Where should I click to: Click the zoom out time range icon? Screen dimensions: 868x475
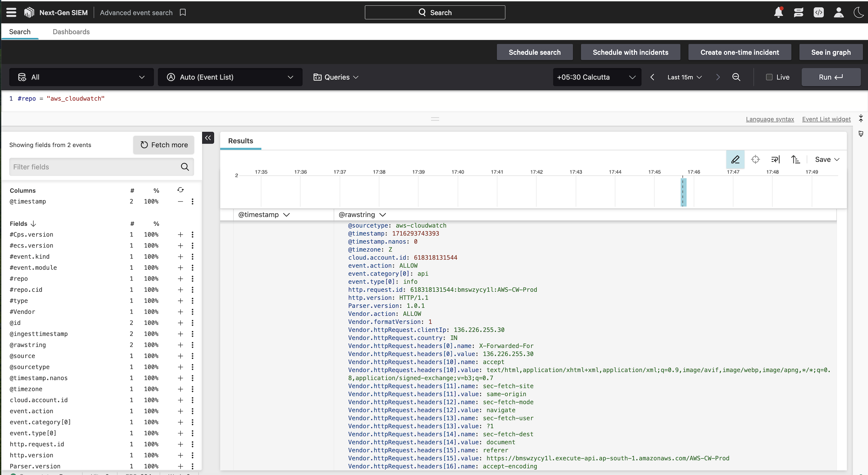pyautogui.click(x=736, y=77)
